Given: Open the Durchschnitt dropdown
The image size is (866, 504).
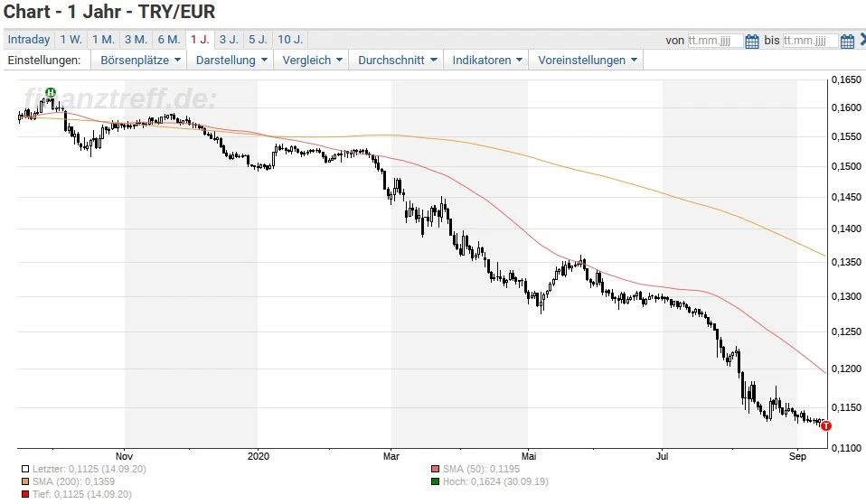Looking at the screenshot, I should click(397, 61).
